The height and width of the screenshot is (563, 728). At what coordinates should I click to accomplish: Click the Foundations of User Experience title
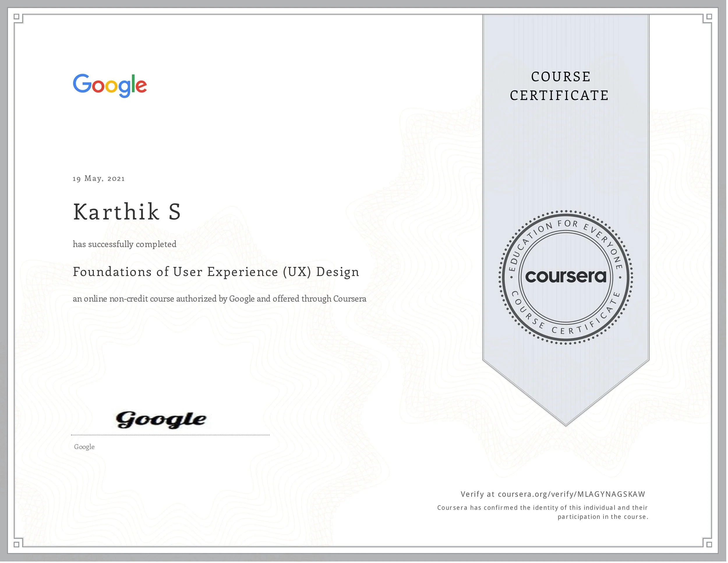pos(216,272)
